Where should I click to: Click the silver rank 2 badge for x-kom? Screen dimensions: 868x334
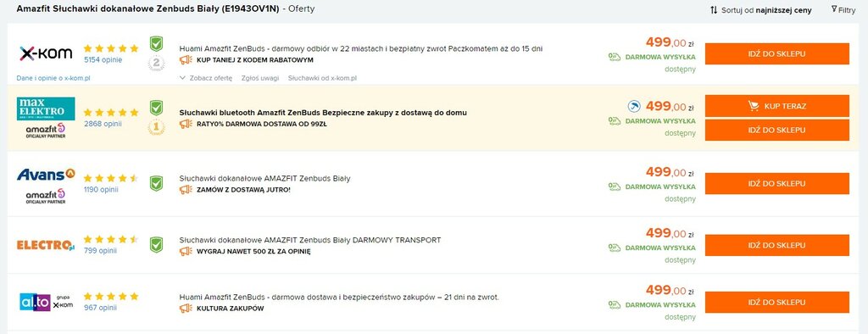click(157, 63)
